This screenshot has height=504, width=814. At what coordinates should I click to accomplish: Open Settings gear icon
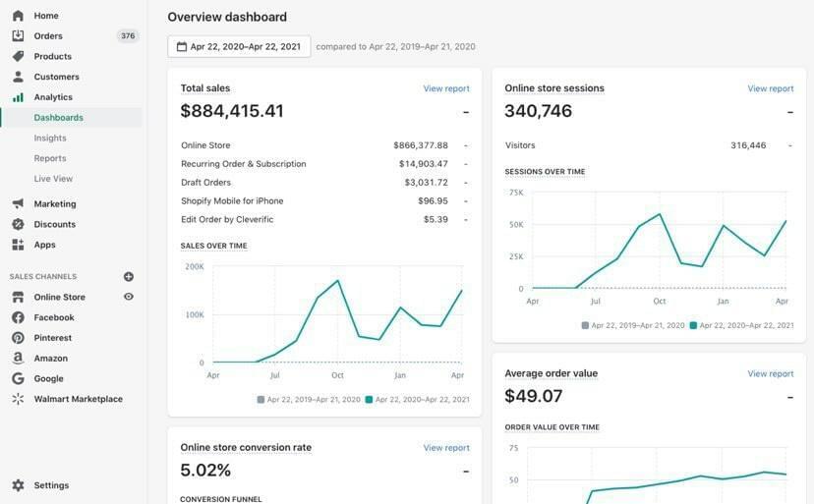[18, 485]
